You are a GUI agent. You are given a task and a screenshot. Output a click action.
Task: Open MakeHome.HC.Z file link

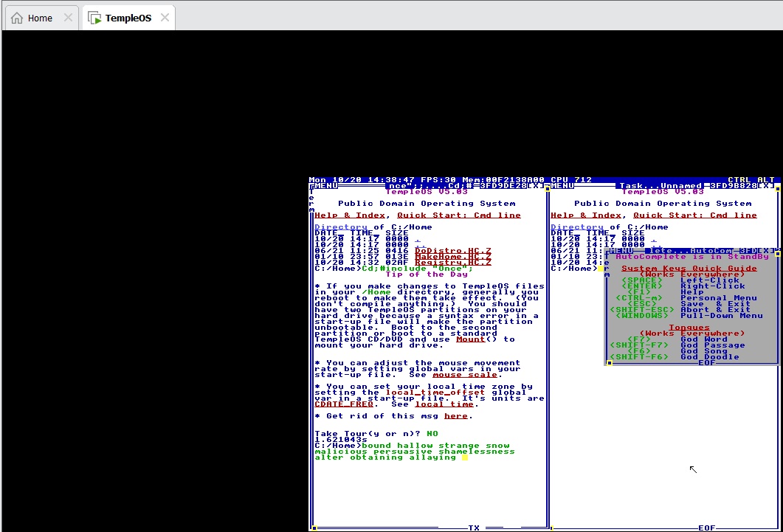point(453,257)
